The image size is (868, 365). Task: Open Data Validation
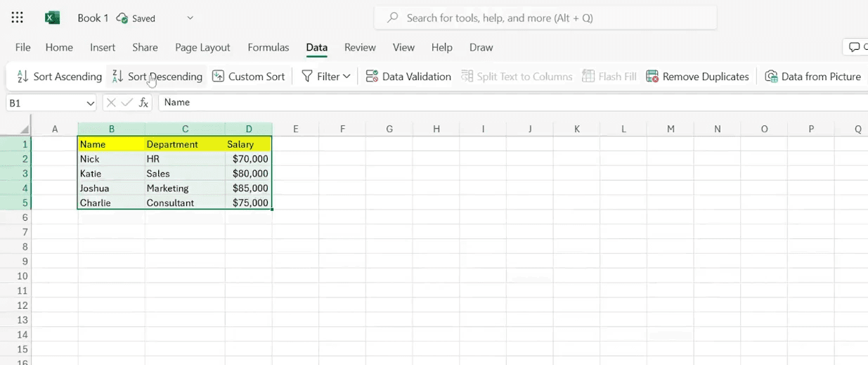[408, 77]
